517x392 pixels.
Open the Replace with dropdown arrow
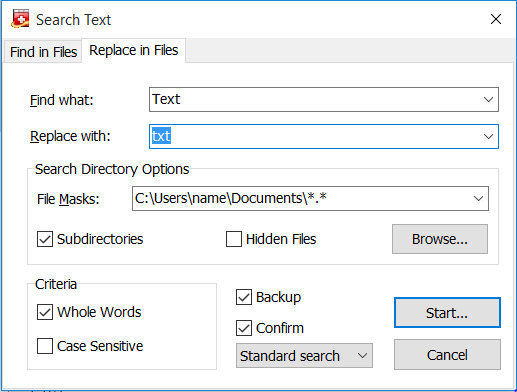(488, 136)
